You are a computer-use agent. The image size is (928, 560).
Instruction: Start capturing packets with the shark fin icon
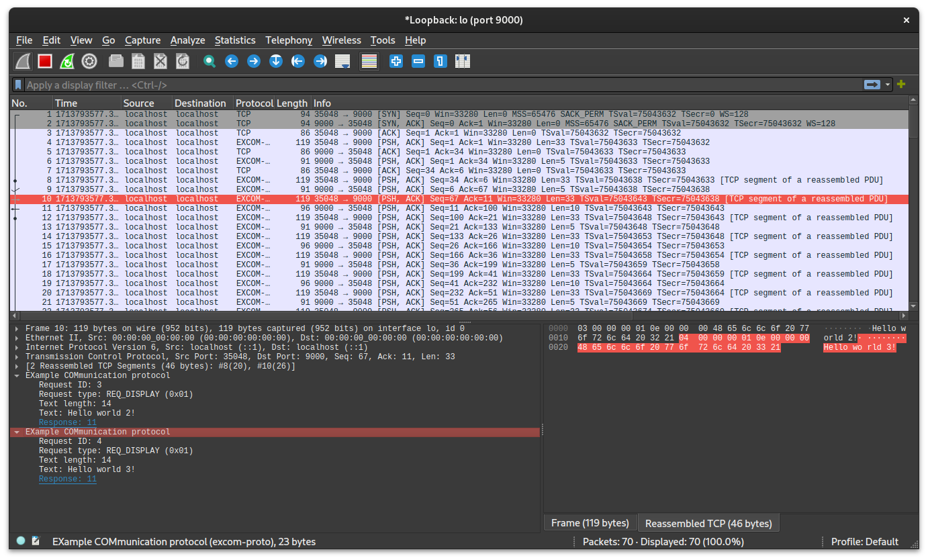tap(23, 62)
